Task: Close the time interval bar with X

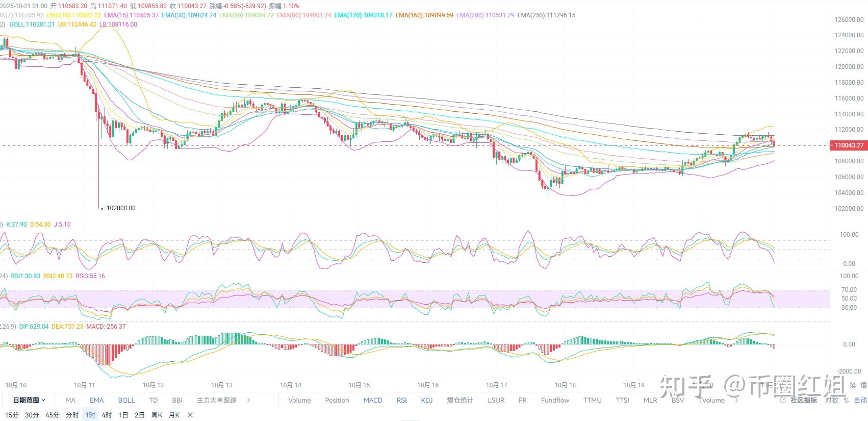Action: [x=190, y=415]
